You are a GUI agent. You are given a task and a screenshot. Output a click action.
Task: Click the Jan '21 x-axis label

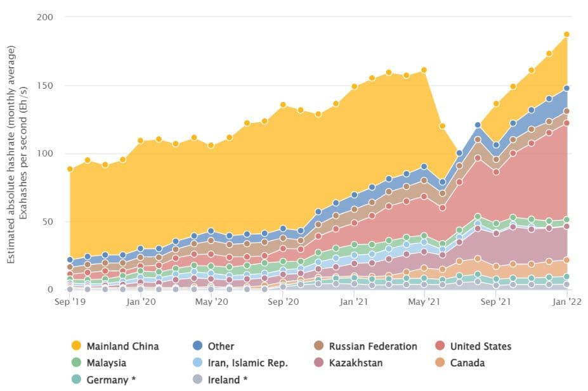click(353, 302)
